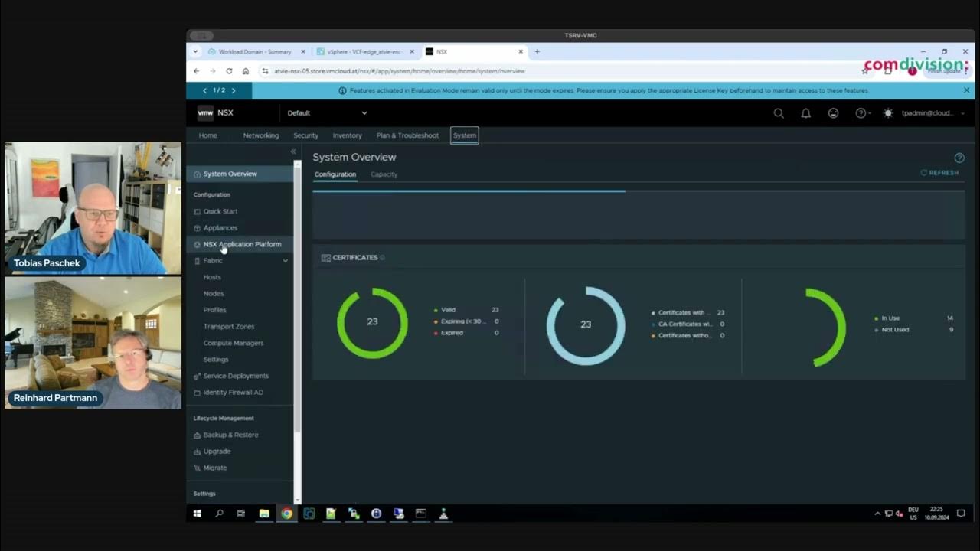Open Migrate under Lifecycle Management

click(x=215, y=468)
